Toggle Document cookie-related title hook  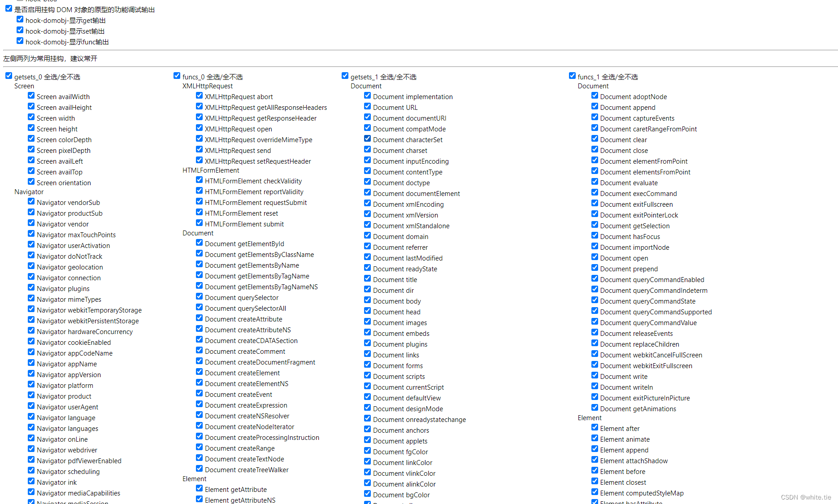367,278
